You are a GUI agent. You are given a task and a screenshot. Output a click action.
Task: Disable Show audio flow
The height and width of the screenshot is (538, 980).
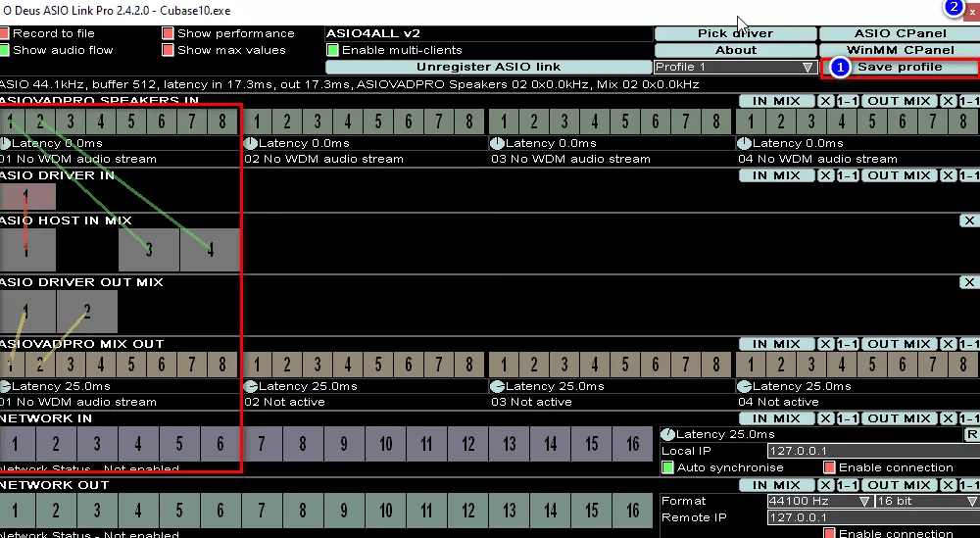point(4,50)
